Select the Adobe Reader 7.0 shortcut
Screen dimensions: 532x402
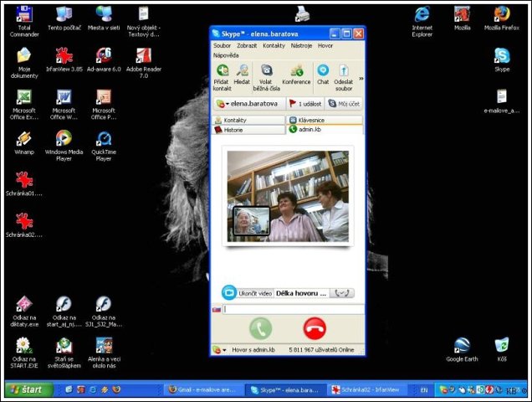144,63
